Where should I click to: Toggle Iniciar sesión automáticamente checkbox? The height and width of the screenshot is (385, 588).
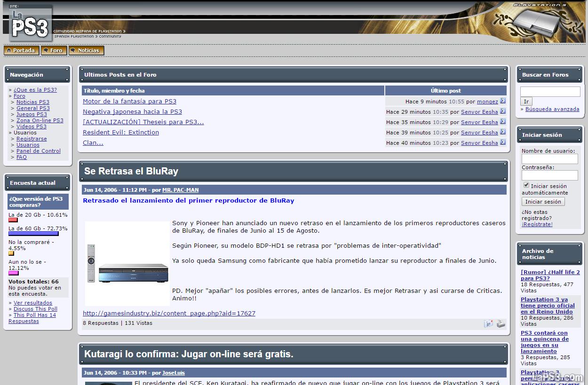526,185
